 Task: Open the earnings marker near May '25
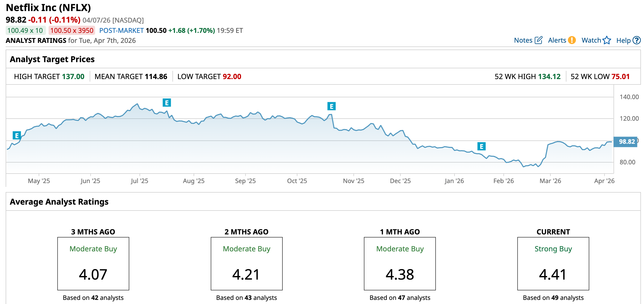[x=17, y=135]
